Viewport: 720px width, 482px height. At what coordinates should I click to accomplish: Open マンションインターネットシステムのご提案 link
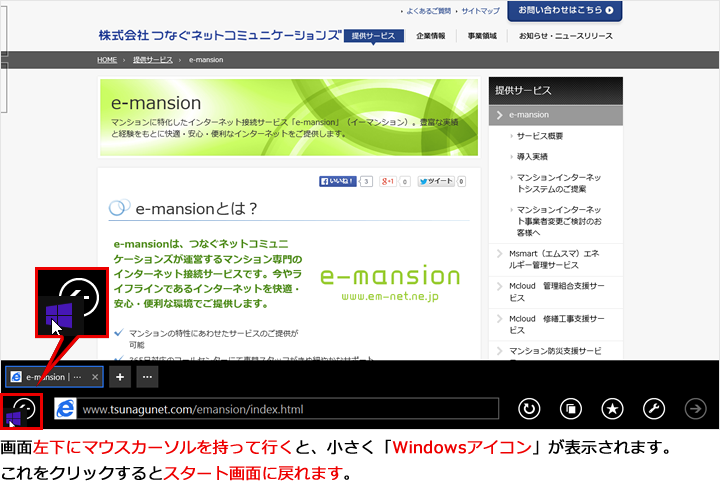559,183
